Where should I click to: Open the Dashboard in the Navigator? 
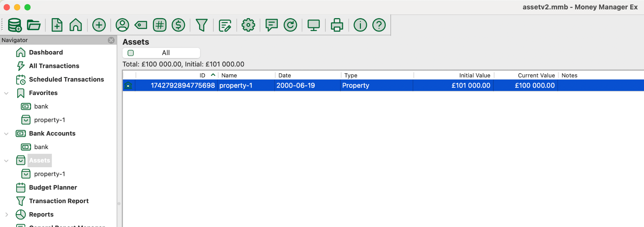point(46,52)
